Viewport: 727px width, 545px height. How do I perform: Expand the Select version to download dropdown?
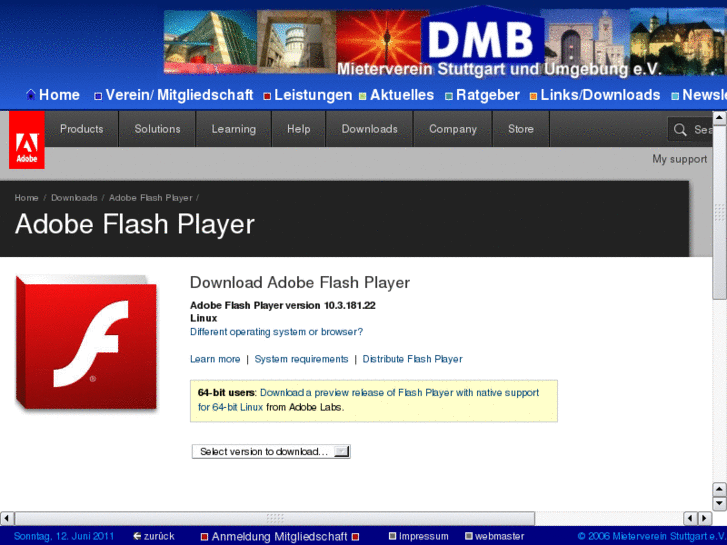(271, 451)
